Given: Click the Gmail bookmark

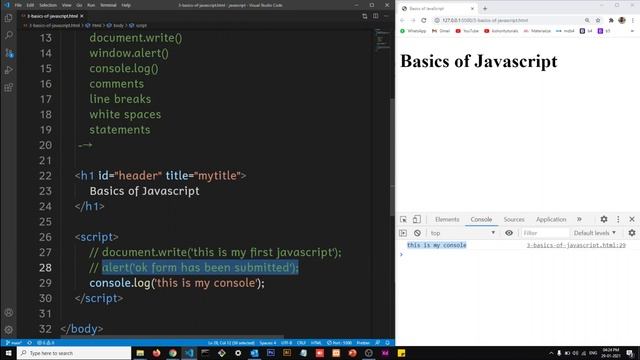Looking at the screenshot, I should pos(441,31).
